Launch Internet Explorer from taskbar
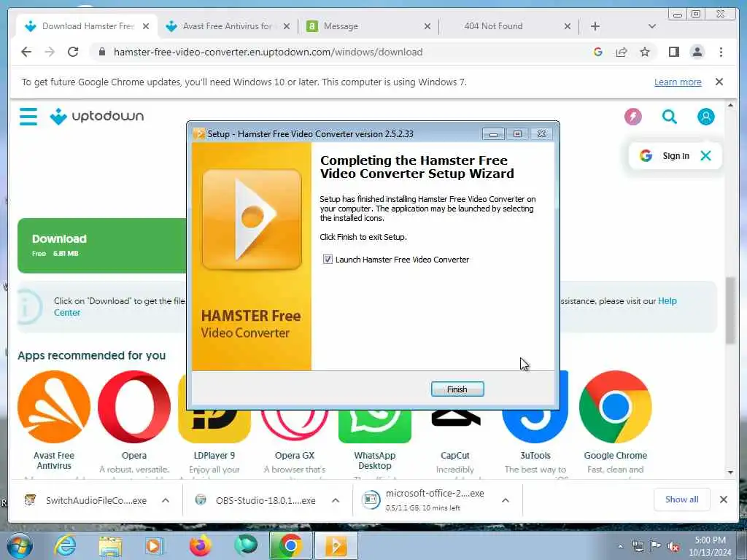Viewport: 747px width, 560px height. tap(65, 545)
